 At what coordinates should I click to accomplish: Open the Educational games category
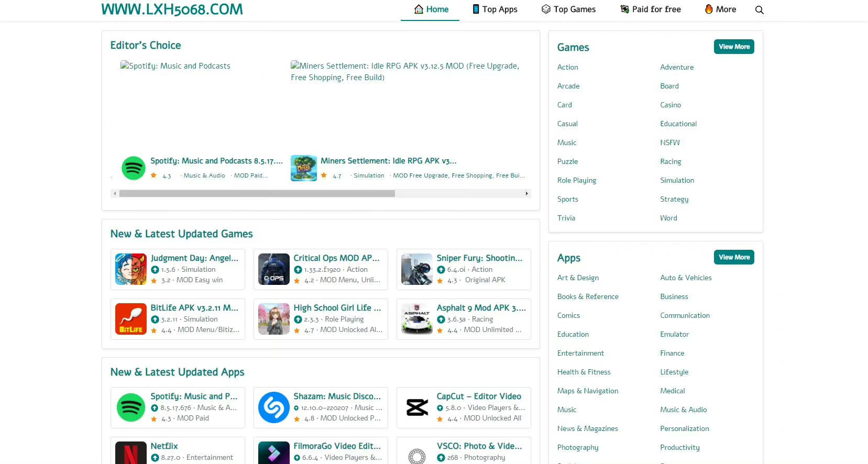point(678,124)
